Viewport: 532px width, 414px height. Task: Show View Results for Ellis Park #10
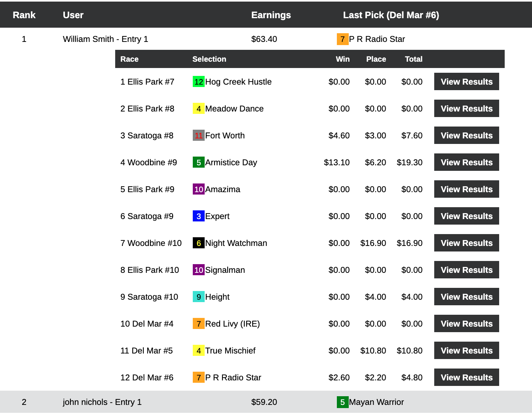click(x=466, y=270)
